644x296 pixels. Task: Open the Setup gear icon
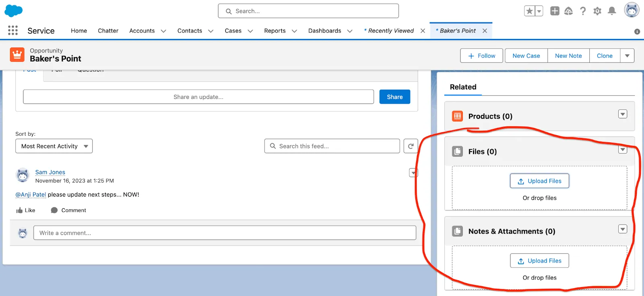click(597, 11)
